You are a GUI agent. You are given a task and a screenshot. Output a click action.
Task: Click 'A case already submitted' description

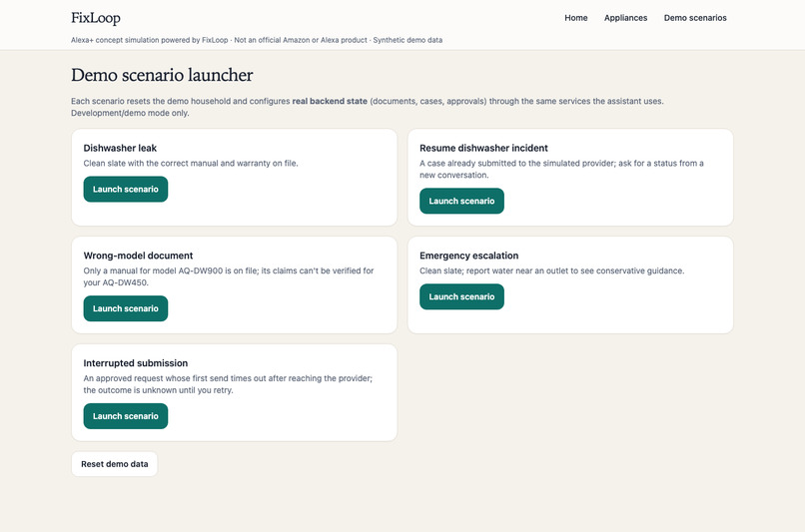pyautogui.click(x=561, y=169)
